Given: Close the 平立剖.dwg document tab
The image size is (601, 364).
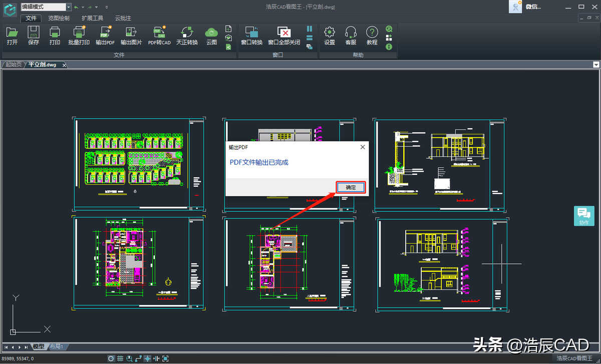Looking at the screenshot, I should [x=64, y=65].
